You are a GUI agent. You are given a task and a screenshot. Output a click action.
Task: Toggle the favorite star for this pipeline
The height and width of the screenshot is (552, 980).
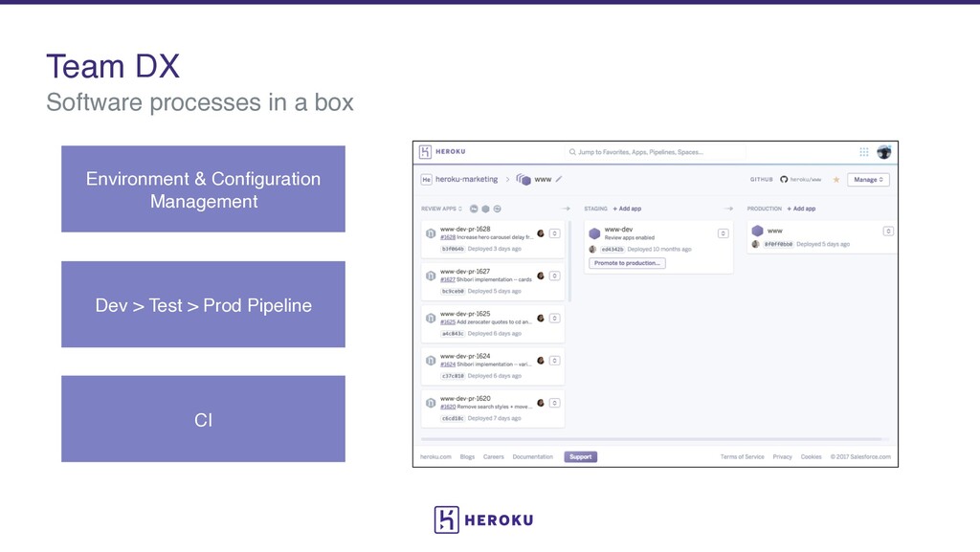pyautogui.click(x=835, y=180)
